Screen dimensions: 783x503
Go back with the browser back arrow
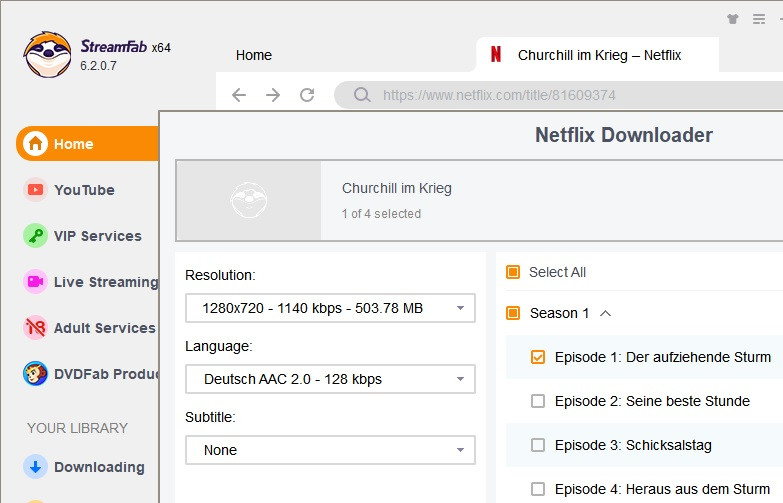[x=239, y=95]
